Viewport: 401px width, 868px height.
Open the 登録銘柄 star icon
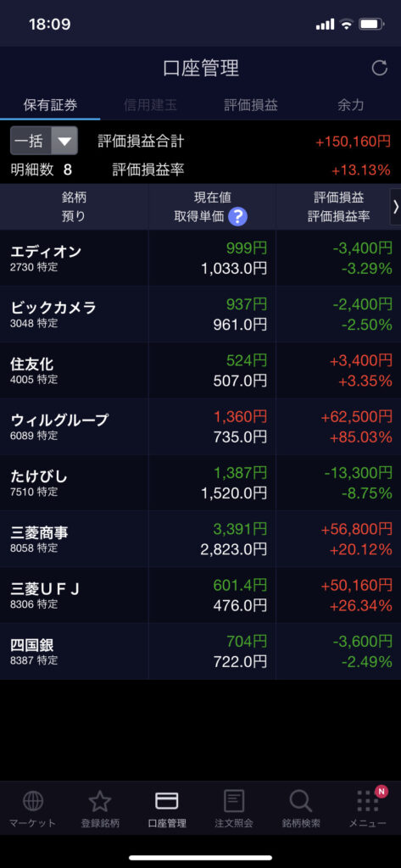point(100,800)
